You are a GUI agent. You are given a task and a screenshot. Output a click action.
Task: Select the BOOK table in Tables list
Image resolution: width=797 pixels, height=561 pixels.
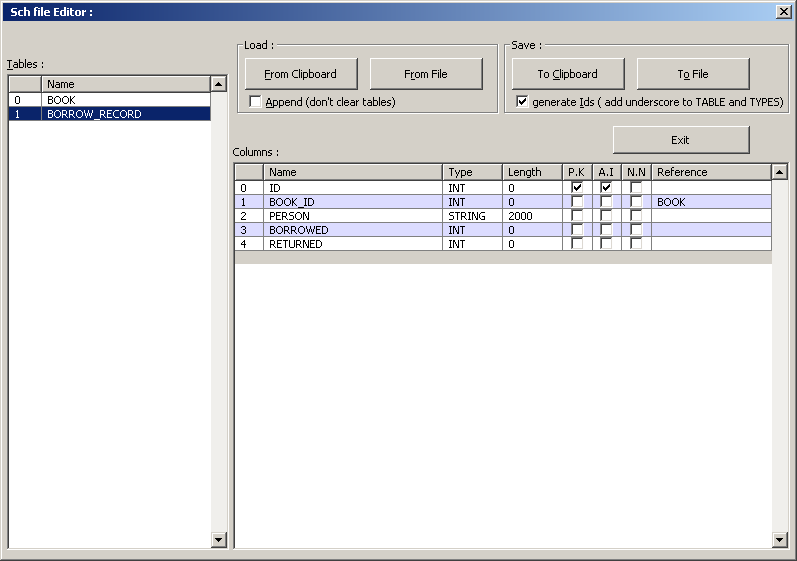pos(125,100)
